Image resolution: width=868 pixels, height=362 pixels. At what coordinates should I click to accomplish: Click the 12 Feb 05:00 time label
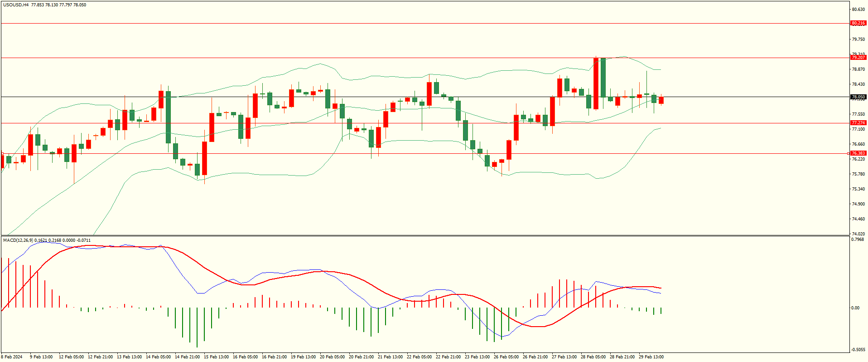click(x=71, y=357)
